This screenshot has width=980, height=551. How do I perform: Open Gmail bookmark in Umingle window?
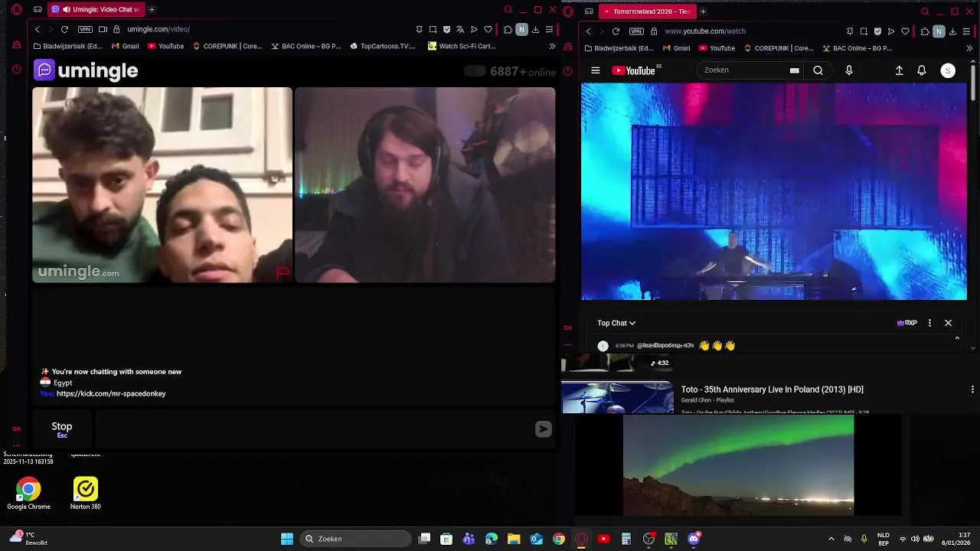124,46
